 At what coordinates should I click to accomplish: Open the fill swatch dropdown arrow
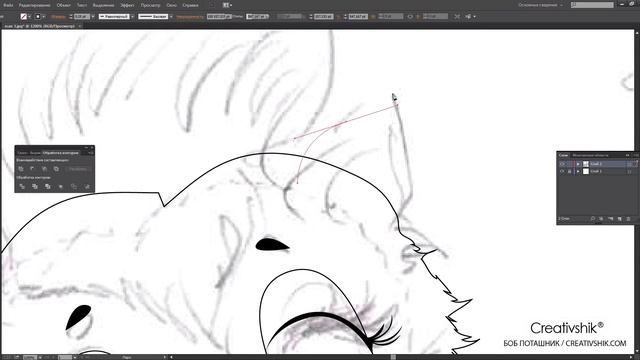[x=29, y=17]
